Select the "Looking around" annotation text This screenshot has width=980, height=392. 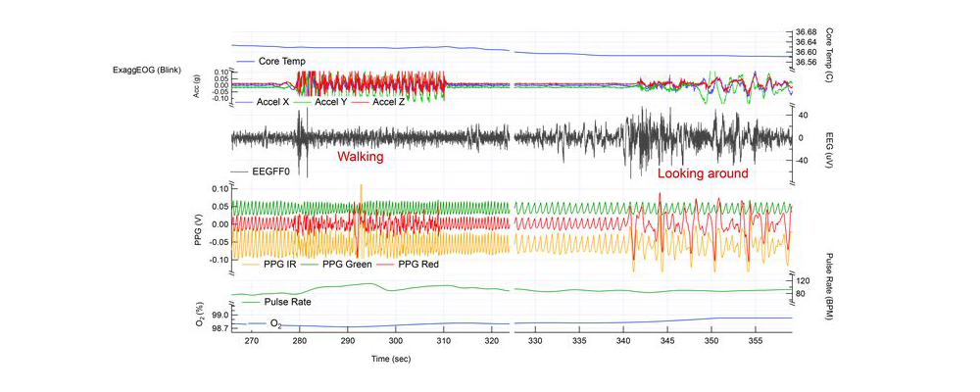703,173
